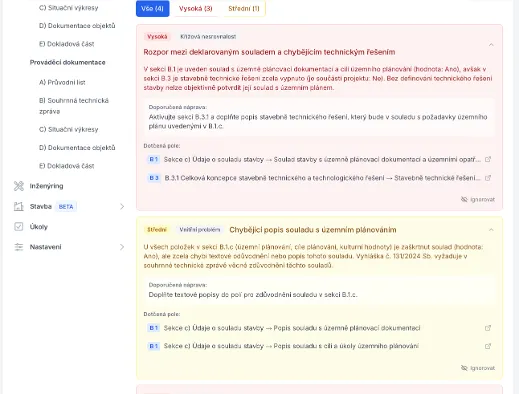Open link B.3.1 Celková koncepce stavebně technického řešení
The width and height of the screenshot is (519, 394).
tap(322, 178)
